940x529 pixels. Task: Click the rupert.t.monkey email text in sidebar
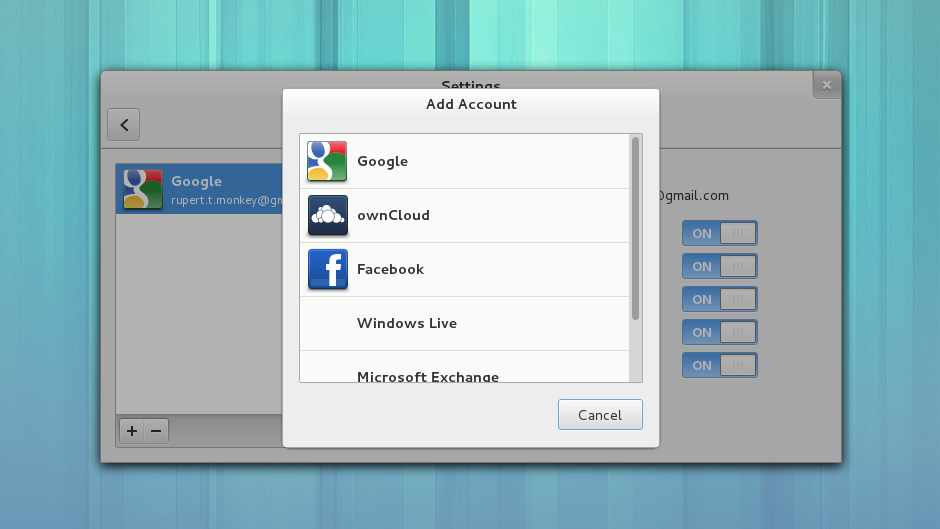coord(227,200)
